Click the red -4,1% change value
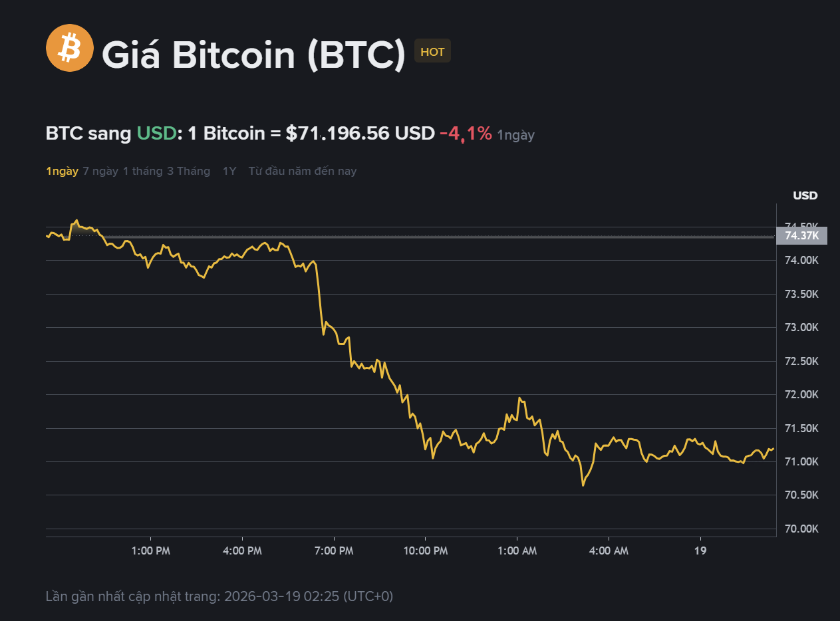The height and width of the screenshot is (621, 840). (x=466, y=134)
